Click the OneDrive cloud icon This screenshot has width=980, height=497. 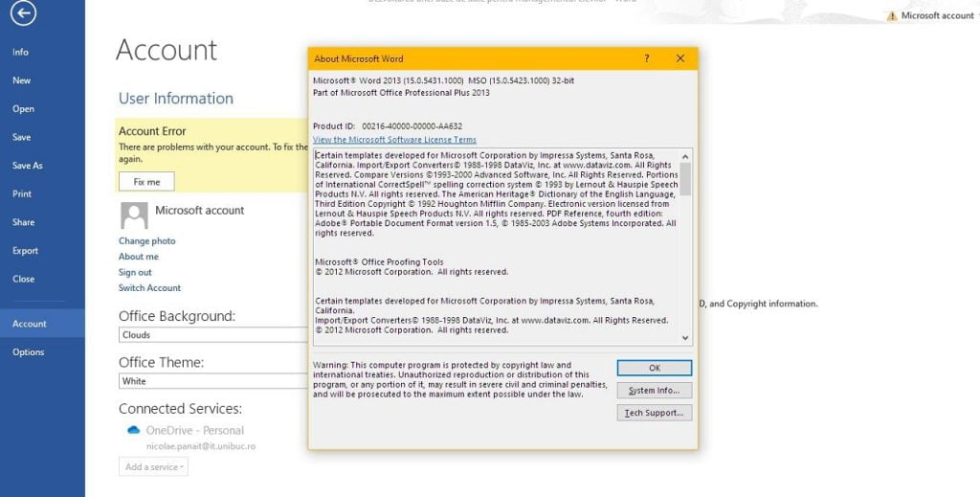134,431
